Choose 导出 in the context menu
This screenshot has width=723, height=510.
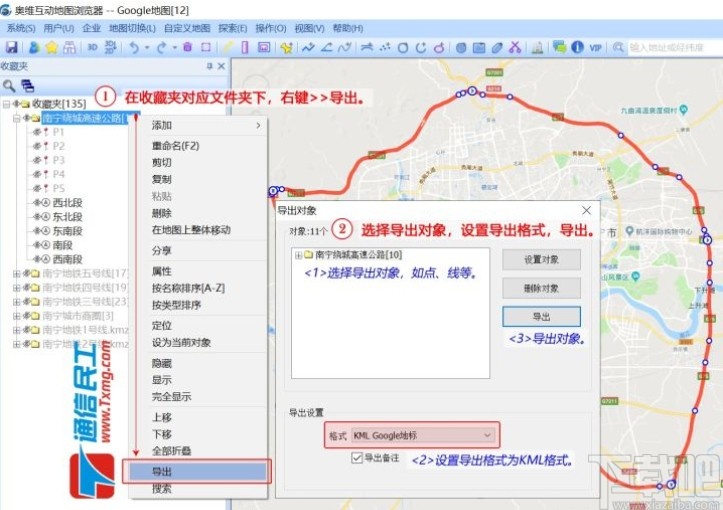click(x=197, y=471)
